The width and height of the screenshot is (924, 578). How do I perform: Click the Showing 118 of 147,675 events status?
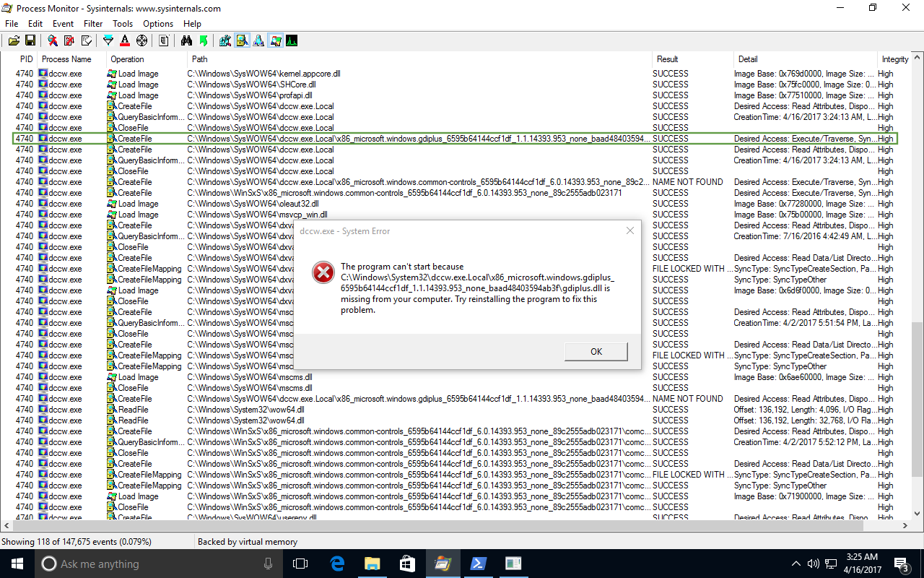(x=77, y=542)
